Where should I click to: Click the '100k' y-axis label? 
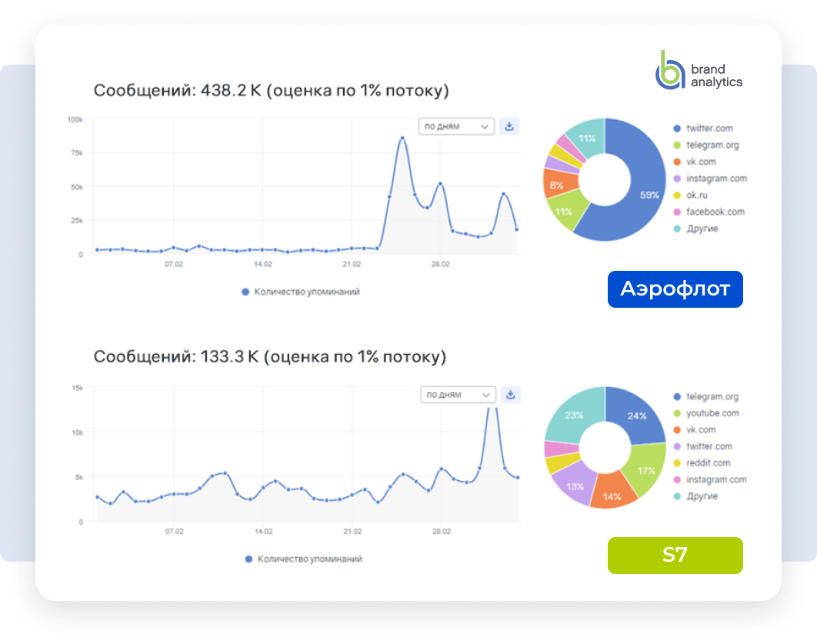(75, 119)
